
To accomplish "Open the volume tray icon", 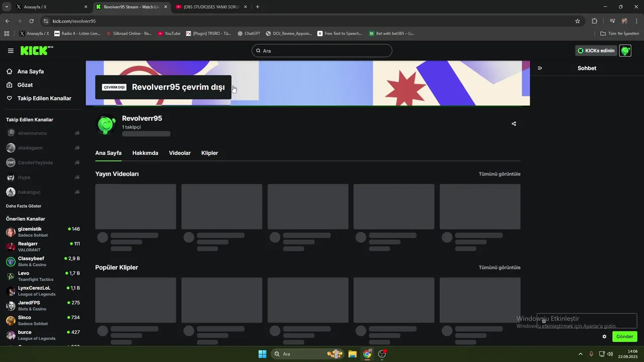I will 610,354.
